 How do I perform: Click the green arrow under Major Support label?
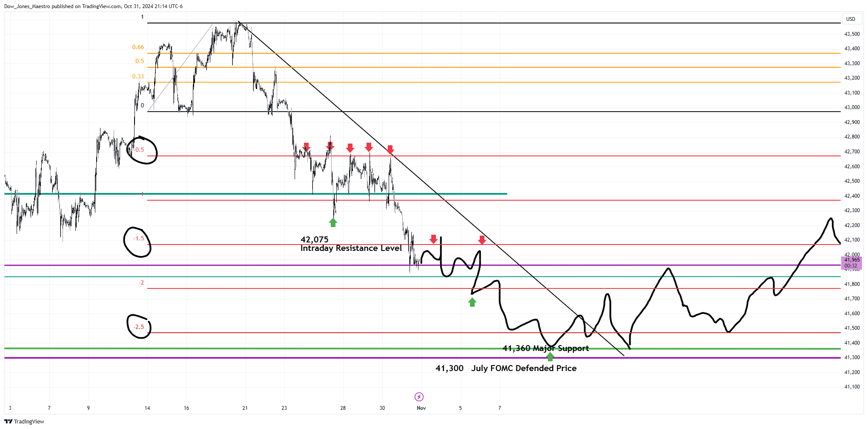point(550,357)
